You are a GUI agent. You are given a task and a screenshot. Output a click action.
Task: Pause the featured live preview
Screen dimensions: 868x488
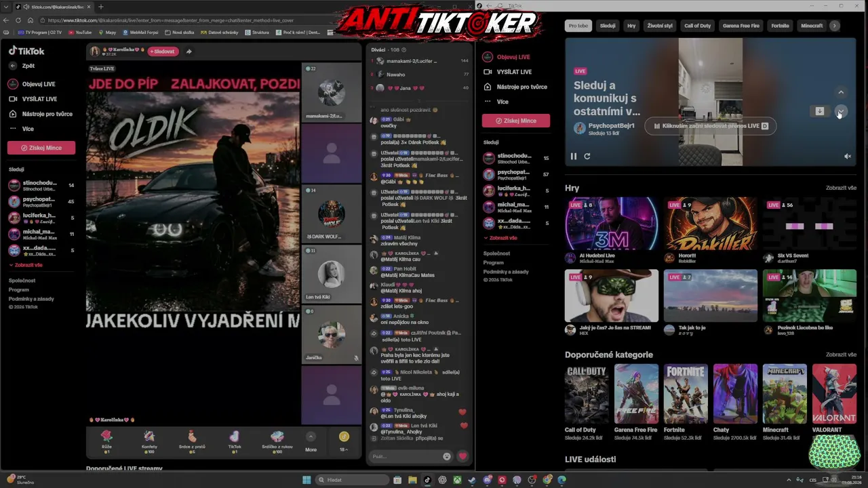coord(574,156)
